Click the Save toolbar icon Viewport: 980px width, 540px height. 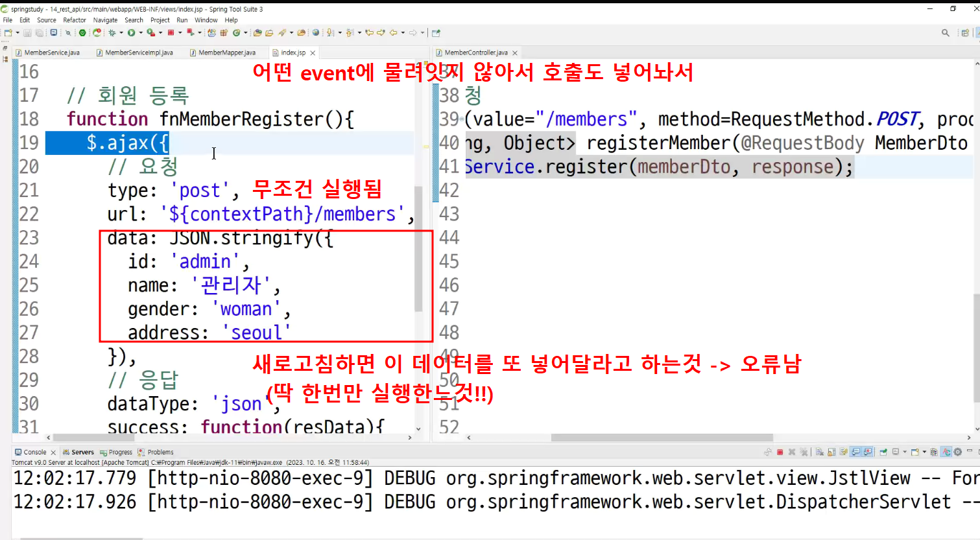tap(27, 32)
